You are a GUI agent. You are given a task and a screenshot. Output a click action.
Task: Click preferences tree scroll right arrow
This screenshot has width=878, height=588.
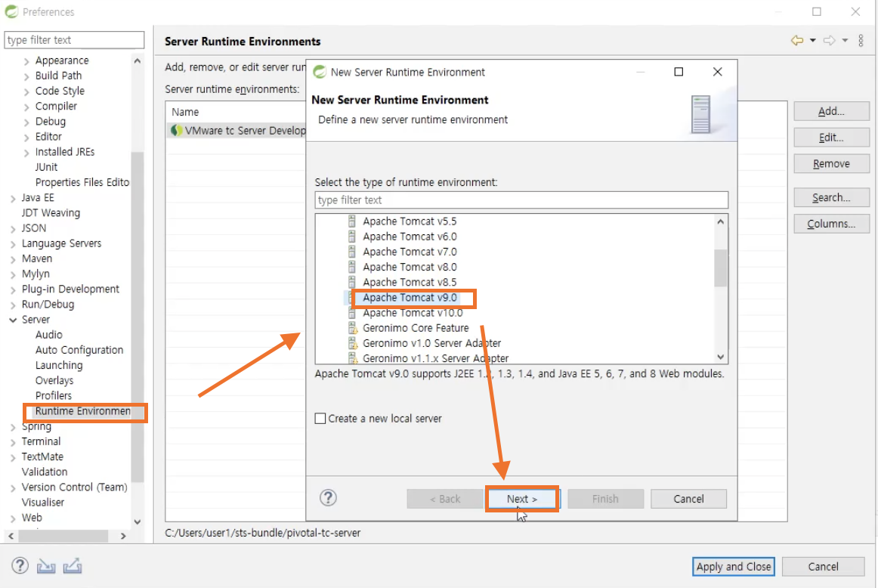coord(124,536)
